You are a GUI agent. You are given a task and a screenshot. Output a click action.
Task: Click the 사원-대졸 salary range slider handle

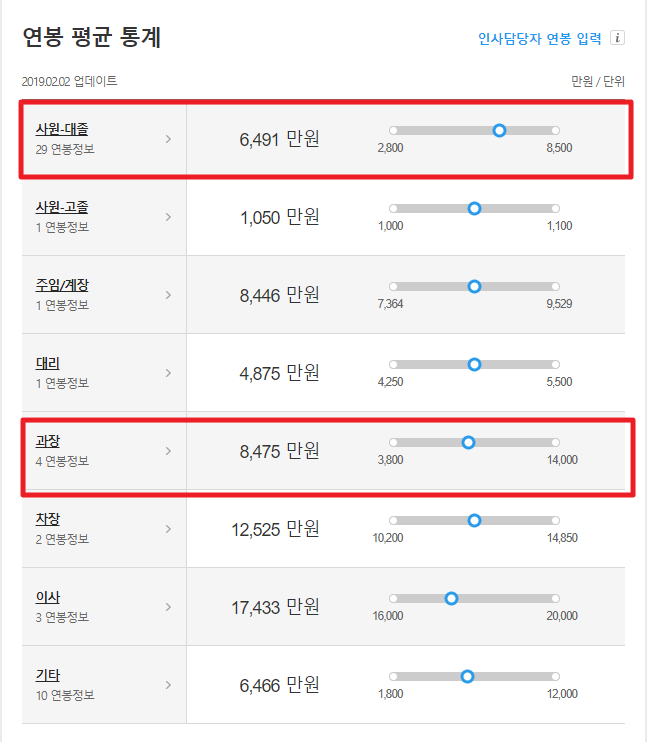(x=499, y=131)
